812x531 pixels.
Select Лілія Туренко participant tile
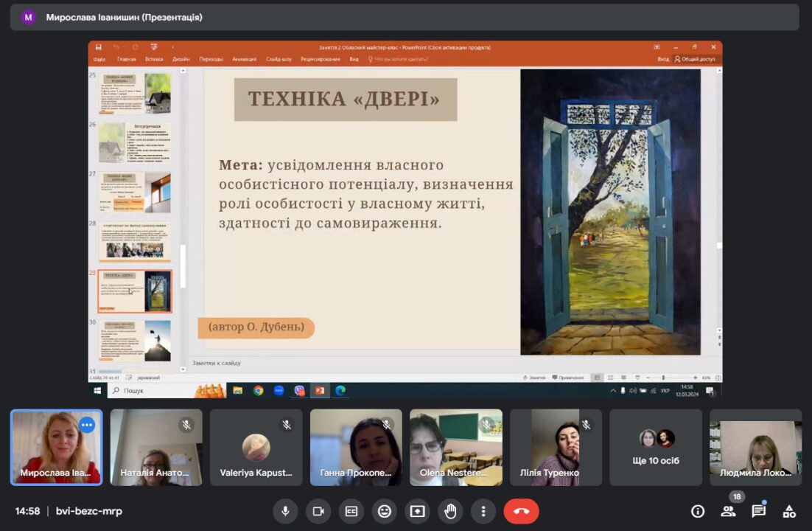(556, 448)
